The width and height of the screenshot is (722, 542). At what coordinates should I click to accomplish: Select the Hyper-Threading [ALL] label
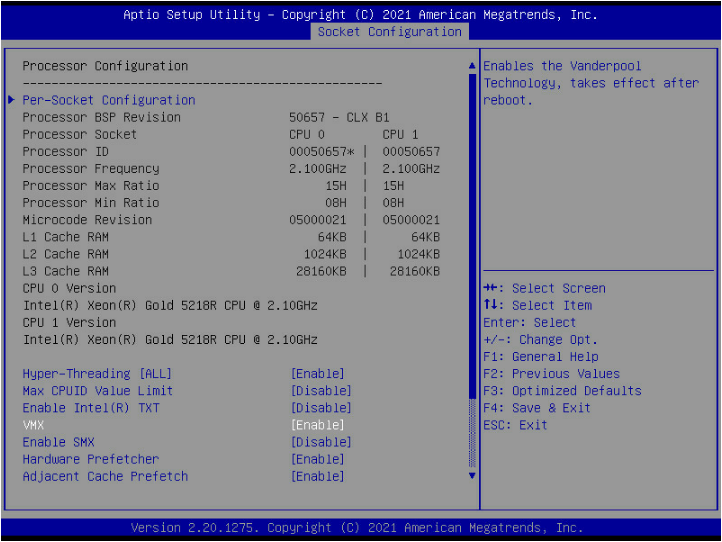tap(84, 374)
